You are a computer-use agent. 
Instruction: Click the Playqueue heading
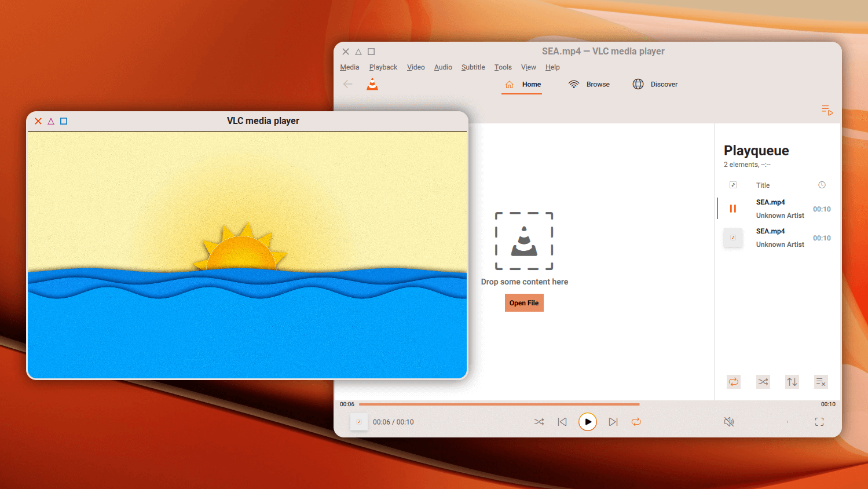tap(756, 151)
